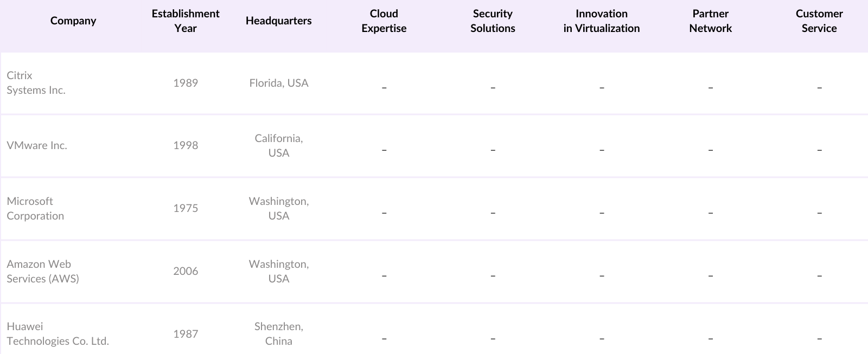Viewport: 868px width, 354px height.
Task: Click the Establishment Year column header
Action: coord(186,21)
